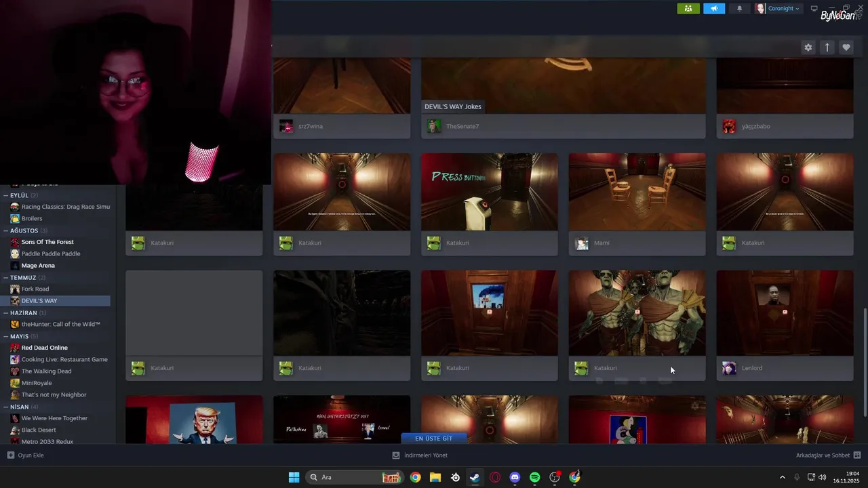Click the heart favorites icon above gallery
The image size is (868, 488).
click(x=846, y=47)
